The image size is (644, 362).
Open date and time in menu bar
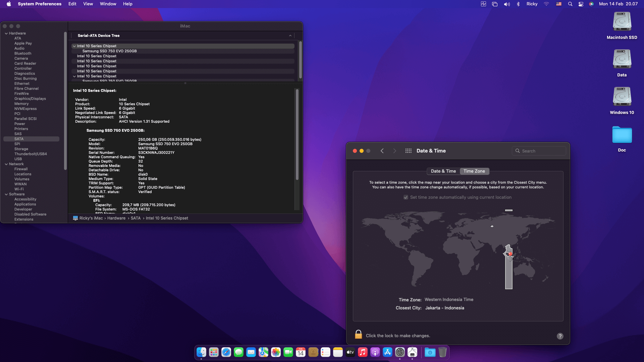[619, 4]
